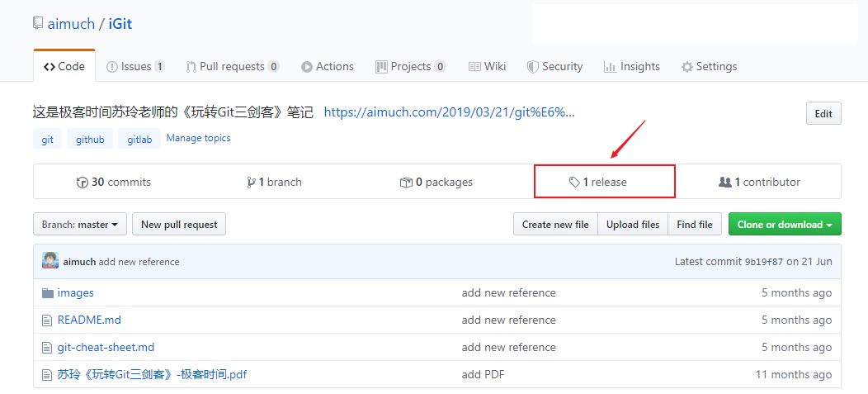Go to the Actions tab

tap(328, 67)
